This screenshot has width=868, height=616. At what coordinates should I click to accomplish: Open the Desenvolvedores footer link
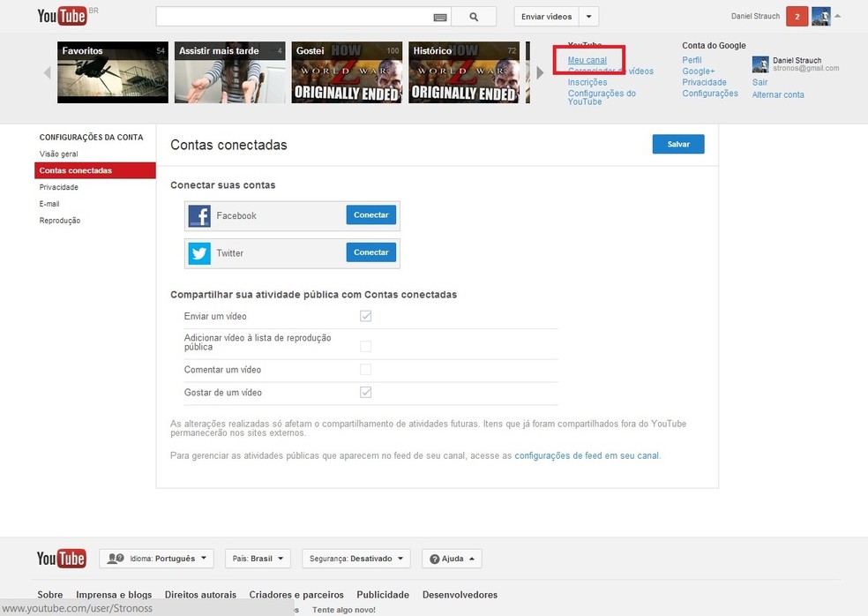(x=460, y=595)
